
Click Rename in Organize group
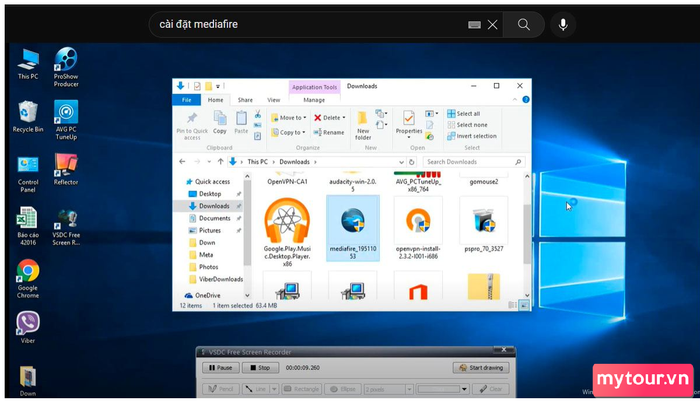coord(329,132)
